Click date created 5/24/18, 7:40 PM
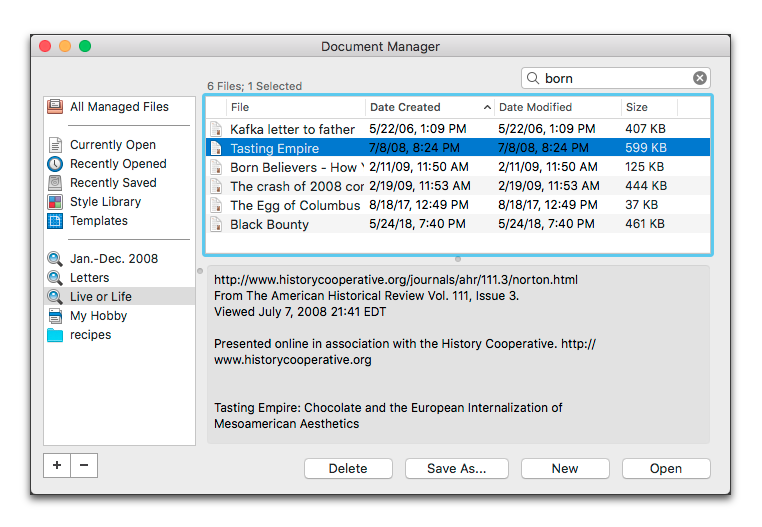 point(417,224)
